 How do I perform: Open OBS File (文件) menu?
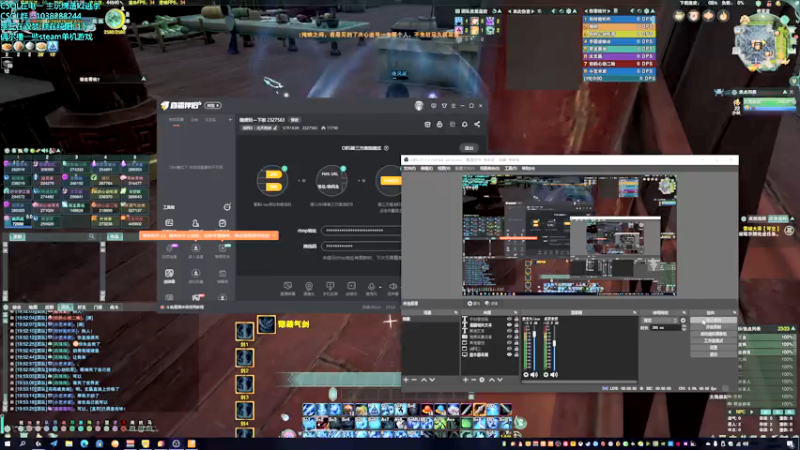410,168
